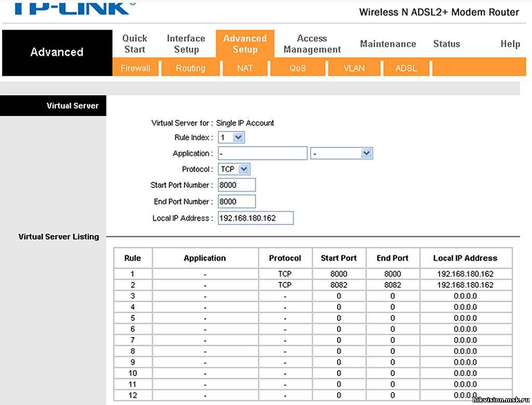The height and width of the screenshot is (405, 532).
Task: Select rule 7 number in listing
Action: pos(132,340)
